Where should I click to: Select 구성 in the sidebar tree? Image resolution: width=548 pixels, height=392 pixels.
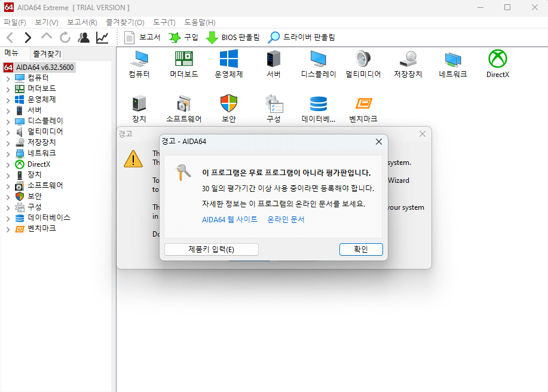[35, 207]
